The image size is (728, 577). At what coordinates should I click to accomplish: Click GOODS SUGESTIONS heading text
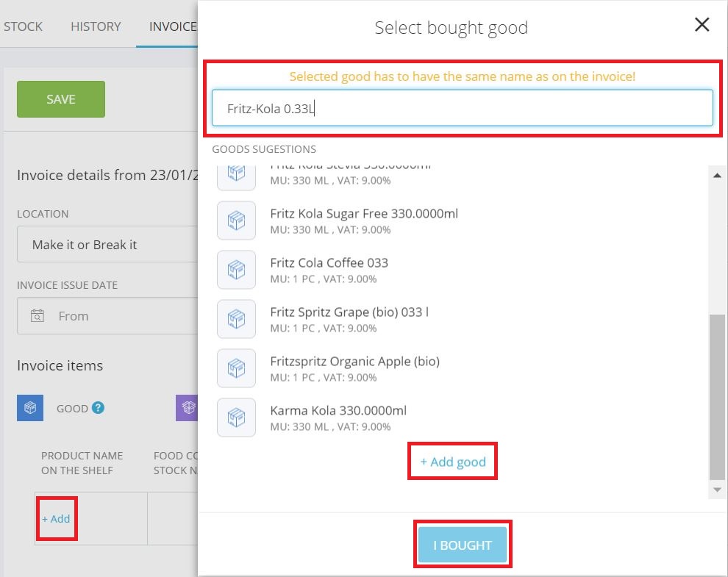tap(264, 149)
